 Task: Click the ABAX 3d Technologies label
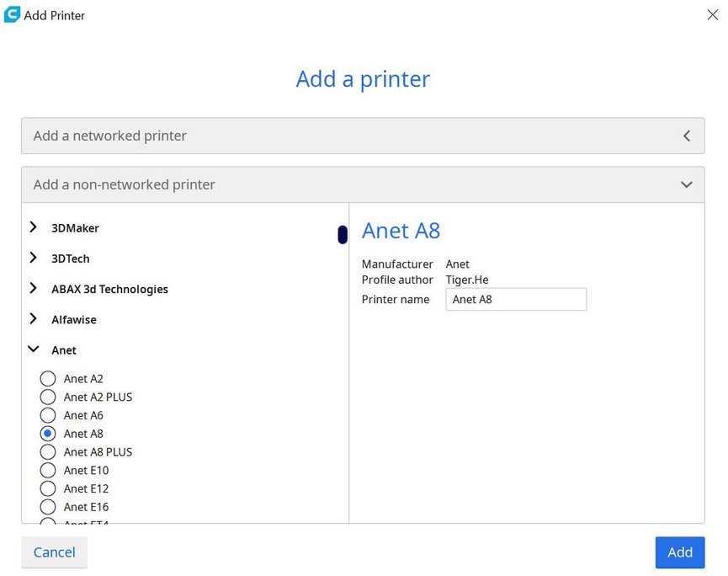(109, 290)
